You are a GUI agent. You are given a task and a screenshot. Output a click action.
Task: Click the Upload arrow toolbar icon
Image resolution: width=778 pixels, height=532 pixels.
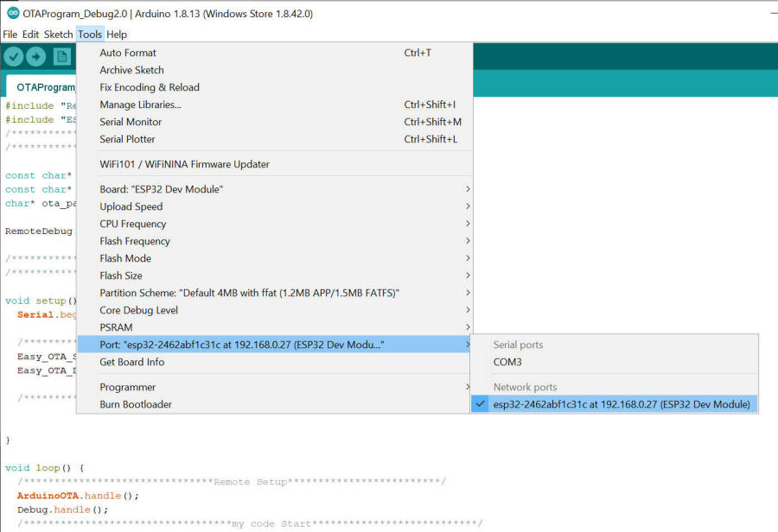click(36, 57)
